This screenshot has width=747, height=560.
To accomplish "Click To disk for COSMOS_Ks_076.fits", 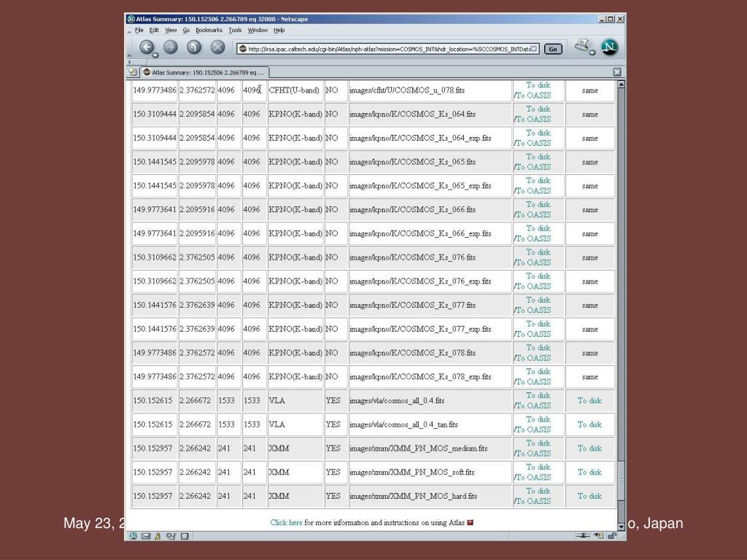I will point(538,252).
